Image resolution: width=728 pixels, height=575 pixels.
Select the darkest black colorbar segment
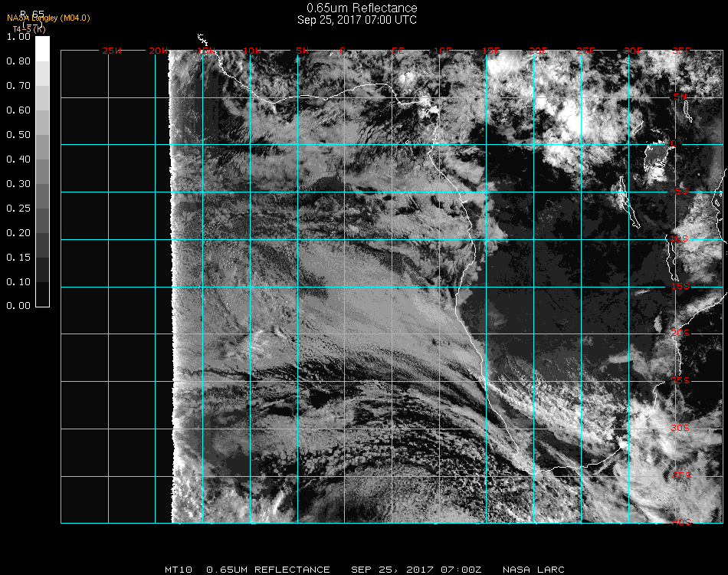click(x=42, y=294)
